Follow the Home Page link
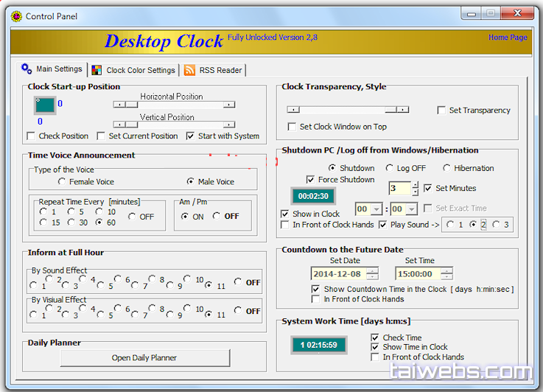This screenshot has width=543, height=392. [x=507, y=38]
